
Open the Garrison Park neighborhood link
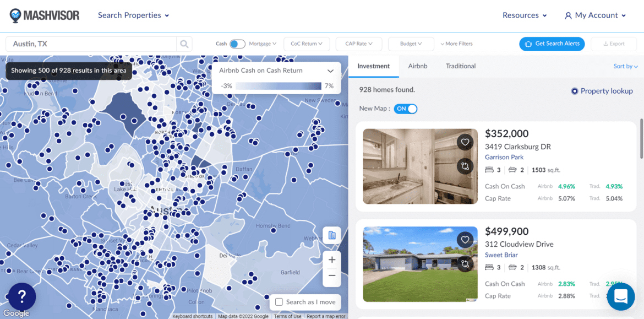pyautogui.click(x=504, y=157)
